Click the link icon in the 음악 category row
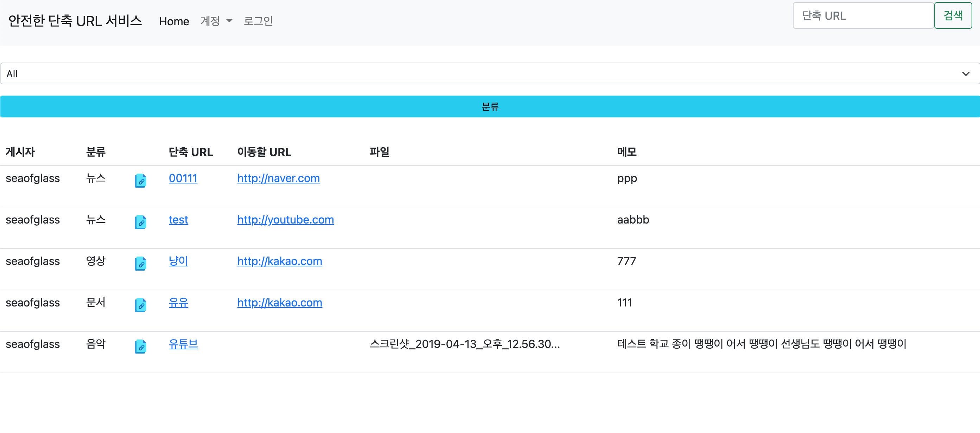This screenshot has width=980, height=433. [x=141, y=346]
